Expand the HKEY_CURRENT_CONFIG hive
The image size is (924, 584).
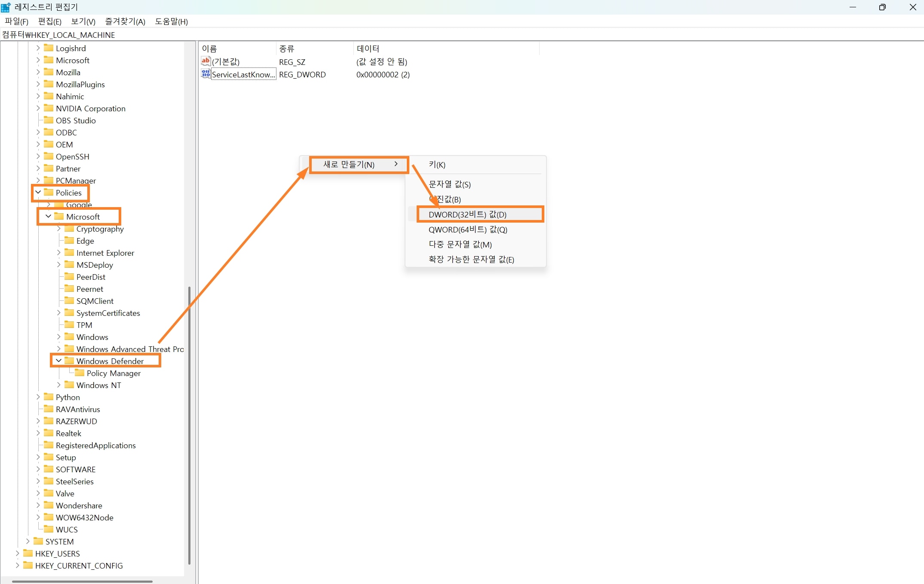17,565
